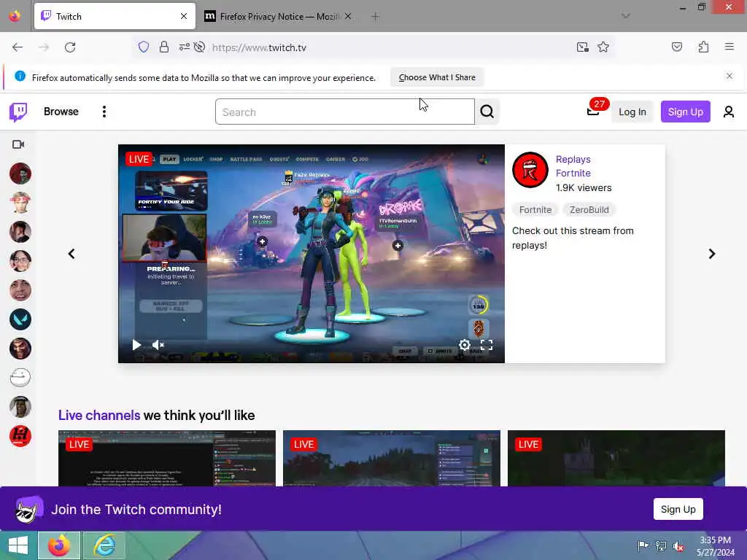Viewport: 747px width, 560px height.
Task: Go back in browser history
Action: click(18, 47)
